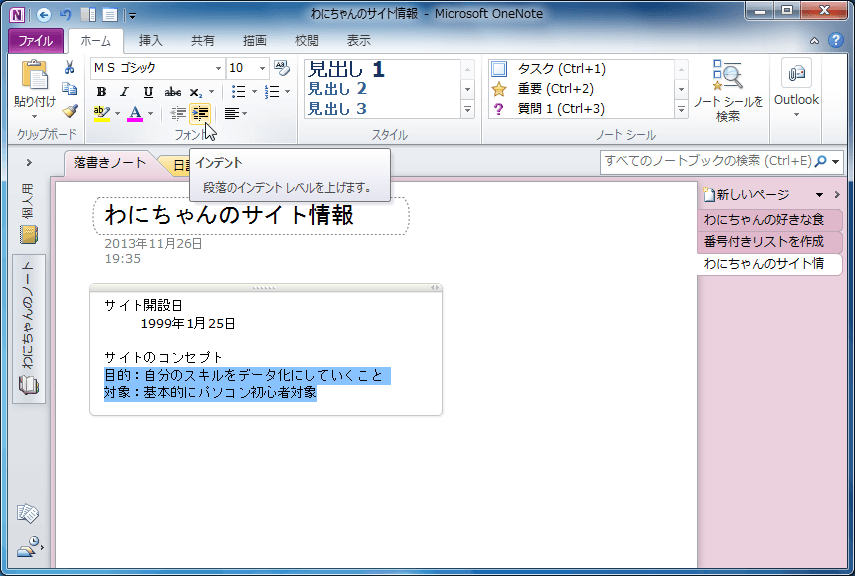Toggle the タスク (Ctrl+1) tag checkbox
This screenshot has width=855, height=576.
tap(499, 69)
